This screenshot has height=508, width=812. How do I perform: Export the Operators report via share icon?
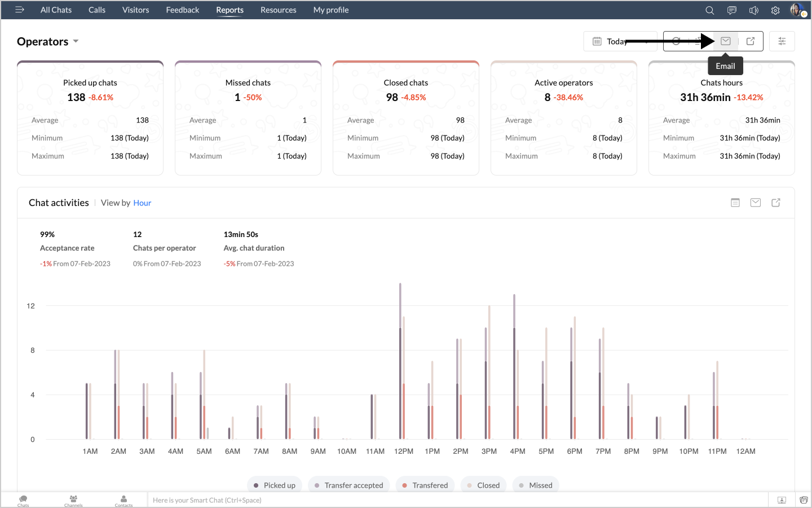[751, 41]
